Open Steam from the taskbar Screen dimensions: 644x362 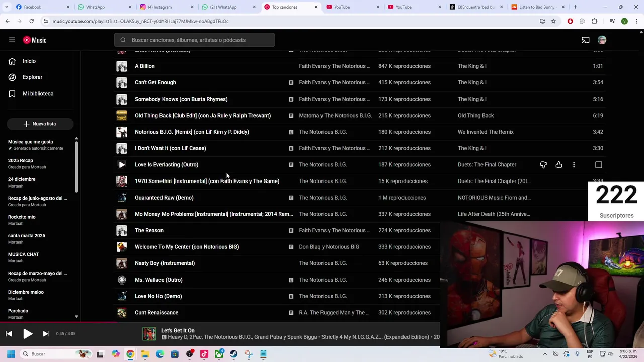233,354
